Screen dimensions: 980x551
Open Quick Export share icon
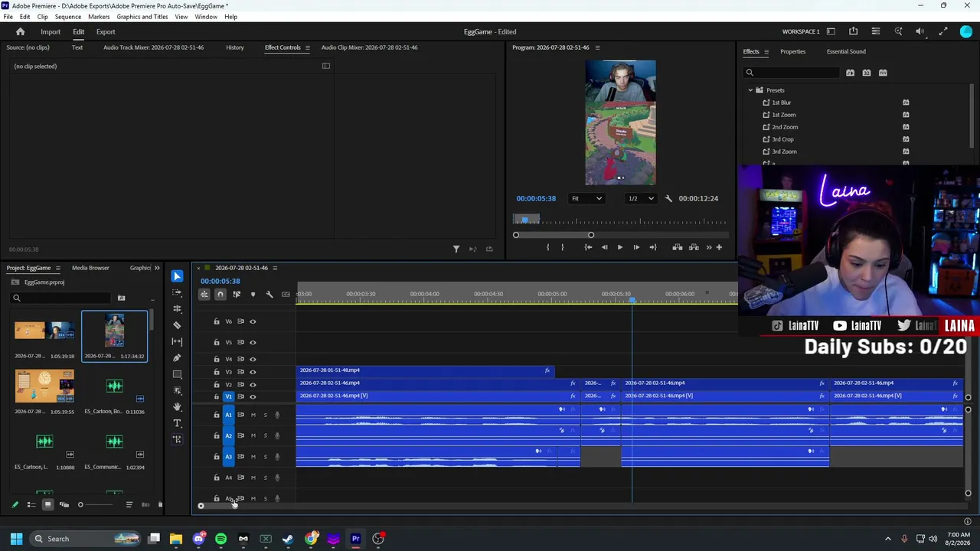[853, 31]
